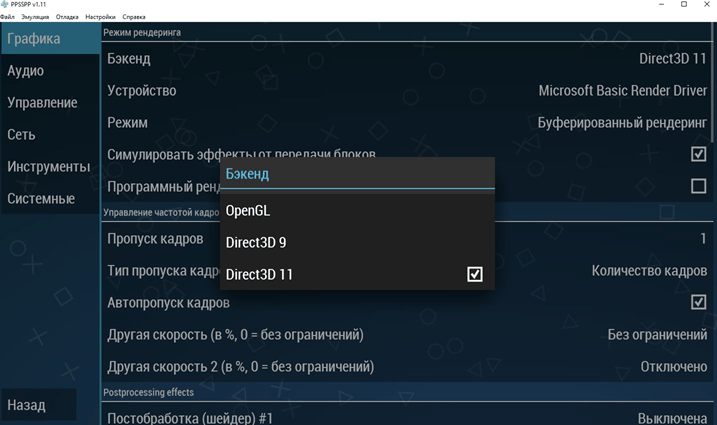This screenshot has height=425, width=717.
Task: Click the settings list vertical scrollbar
Action: point(714,82)
